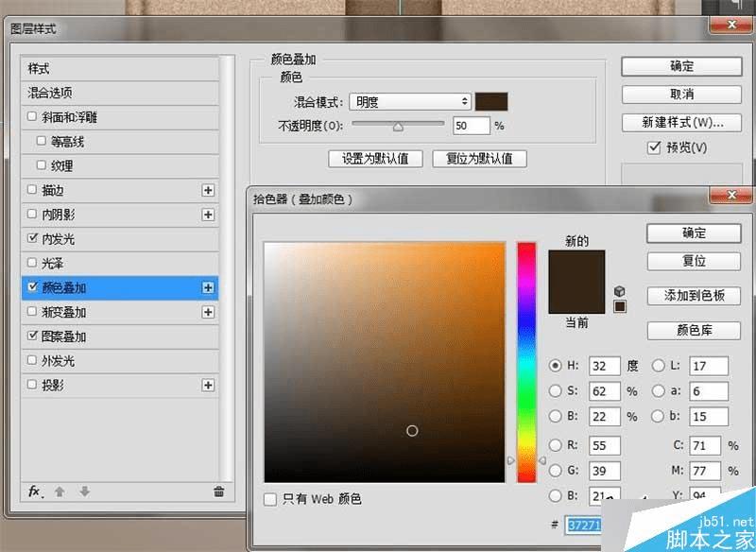The height and width of the screenshot is (552, 756).
Task: Open the 颜色库 color libraries
Action: click(x=694, y=330)
